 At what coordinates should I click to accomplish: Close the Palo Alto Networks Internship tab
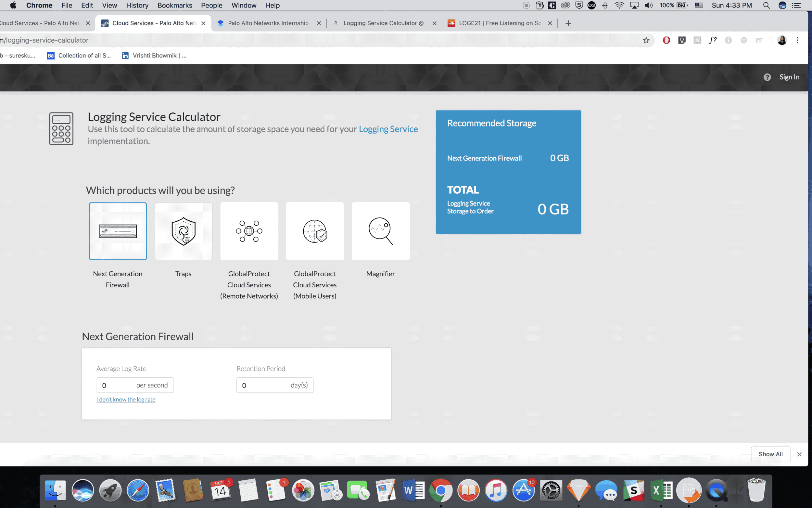click(319, 23)
